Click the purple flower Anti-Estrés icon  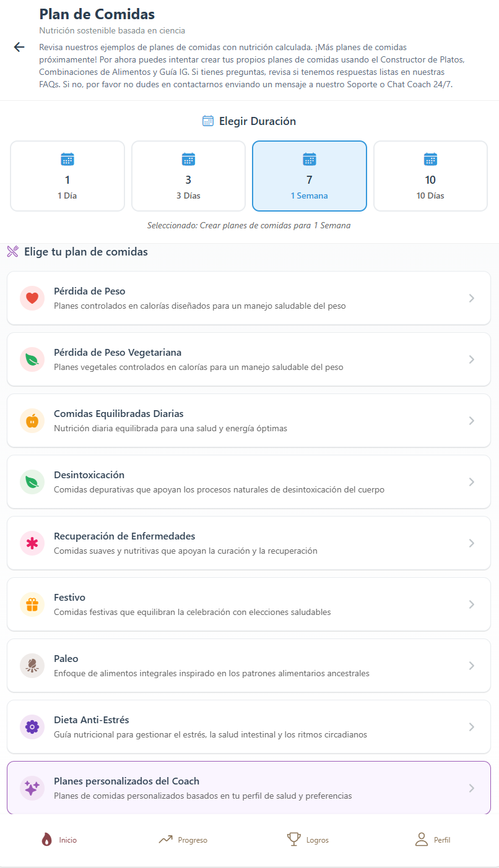[32, 727]
